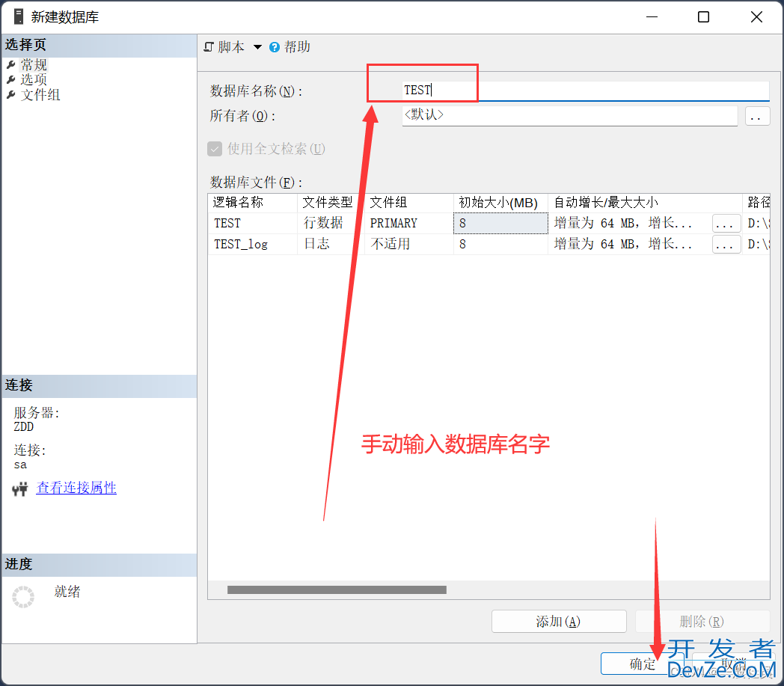Click the wrench icon beside 选项
Image resolution: width=784 pixels, height=686 pixels.
[x=11, y=79]
